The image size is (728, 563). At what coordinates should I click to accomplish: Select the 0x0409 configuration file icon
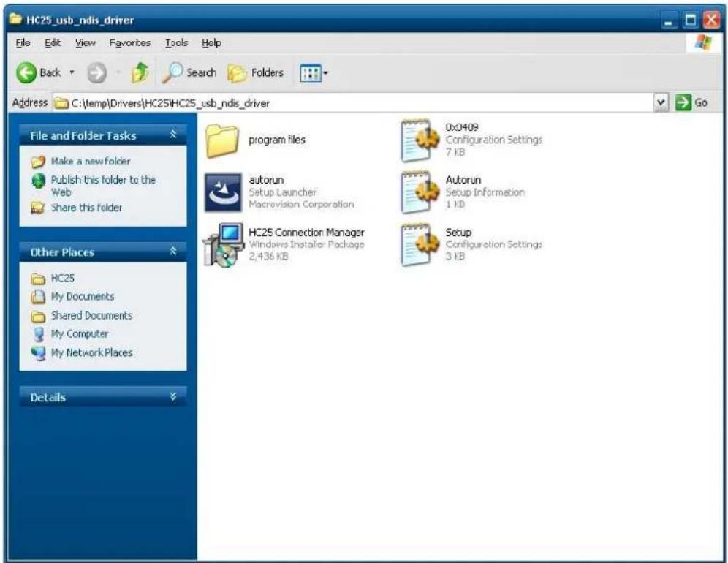(420, 140)
